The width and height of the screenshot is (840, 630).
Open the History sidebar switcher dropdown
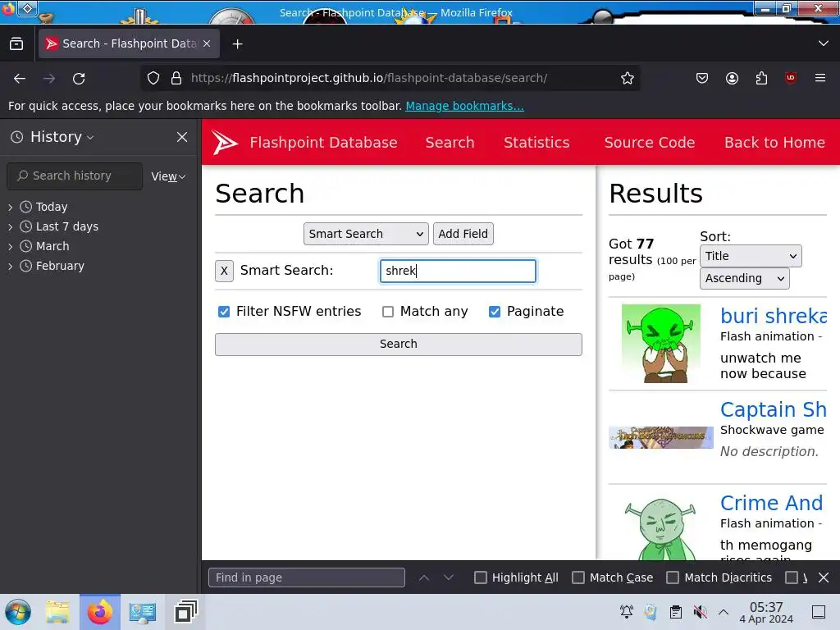click(x=62, y=137)
